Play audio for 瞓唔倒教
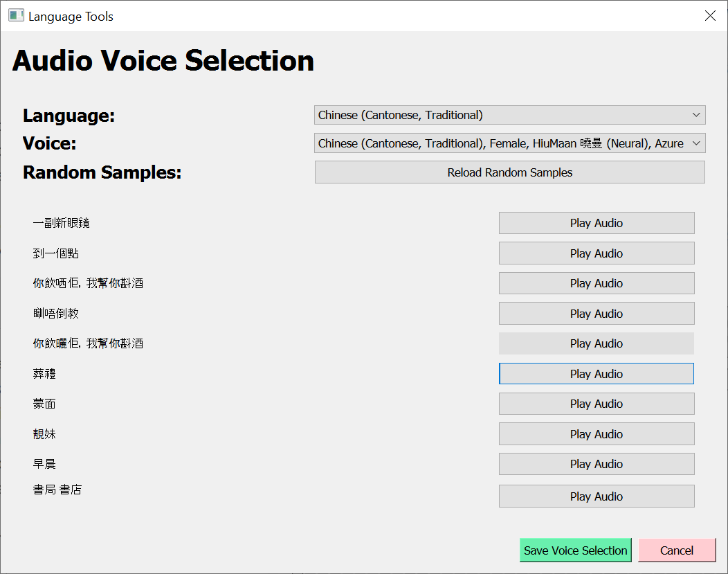 (596, 314)
